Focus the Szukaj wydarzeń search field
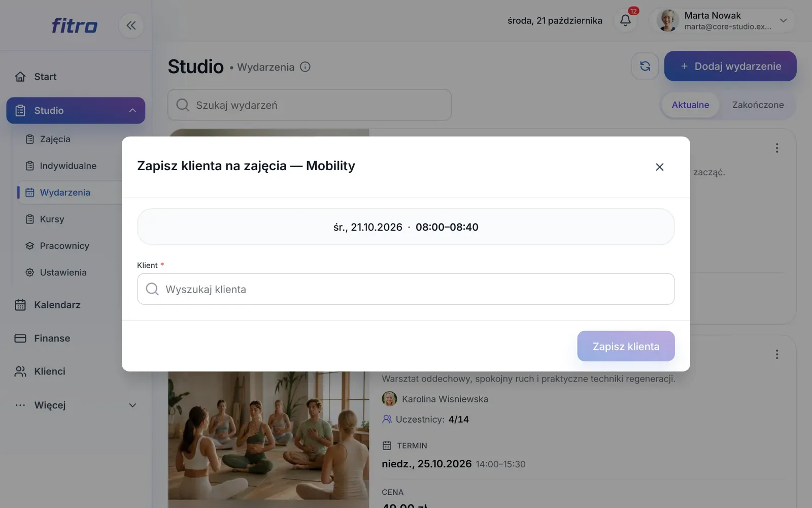812x508 pixels. pyautogui.click(x=310, y=105)
